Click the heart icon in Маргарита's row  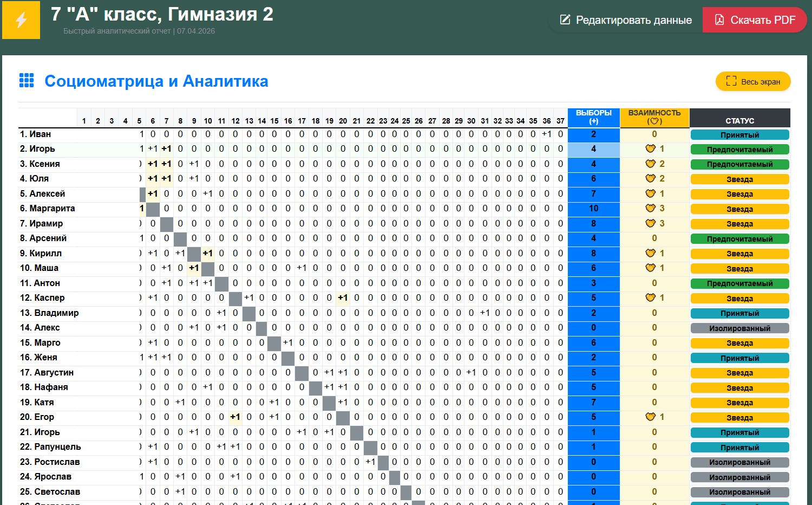650,209
